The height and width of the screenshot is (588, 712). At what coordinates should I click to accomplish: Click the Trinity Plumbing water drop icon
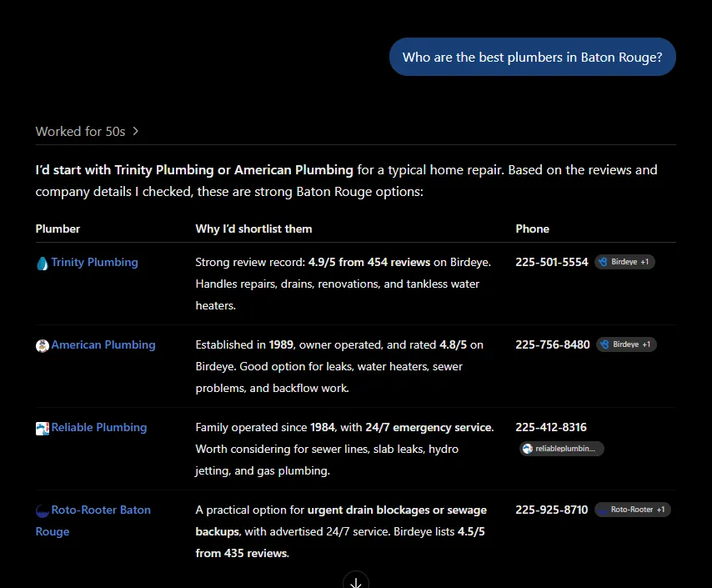click(x=43, y=264)
